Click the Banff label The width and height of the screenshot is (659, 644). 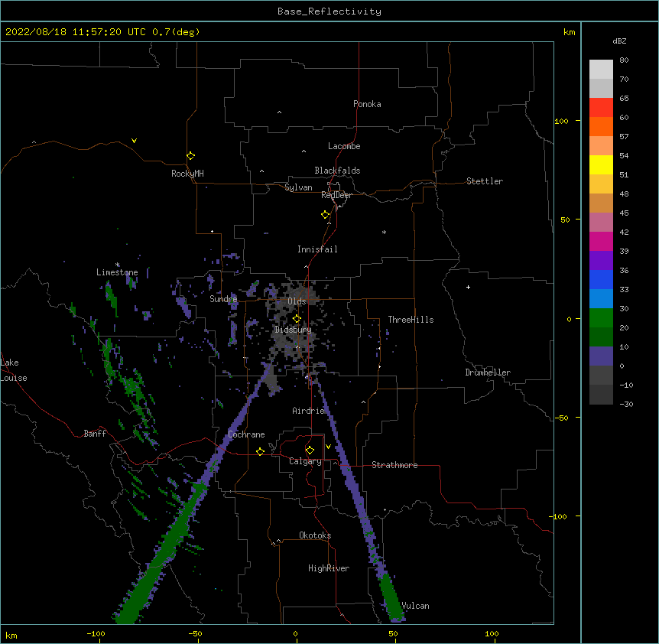tap(95, 434)
